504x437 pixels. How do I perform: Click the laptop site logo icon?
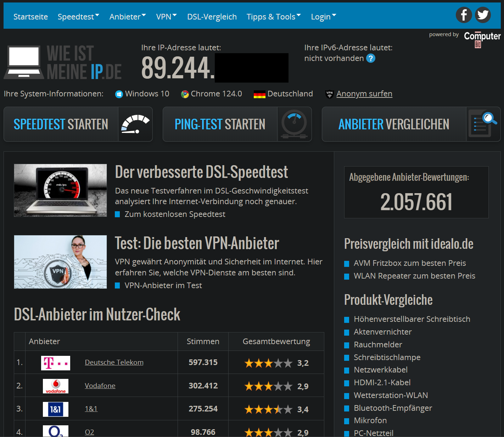(x=24, y=62)
